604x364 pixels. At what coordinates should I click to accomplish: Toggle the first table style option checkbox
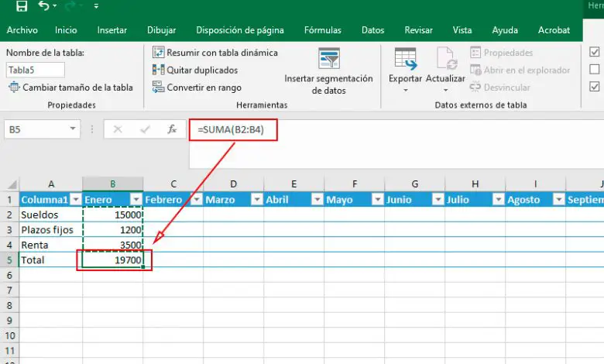[x=595, y=52]
